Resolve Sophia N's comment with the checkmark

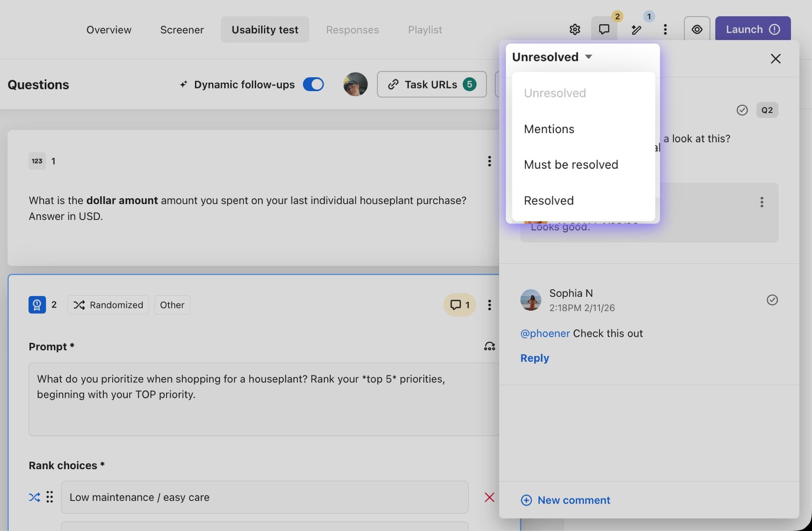coord(772,300)
